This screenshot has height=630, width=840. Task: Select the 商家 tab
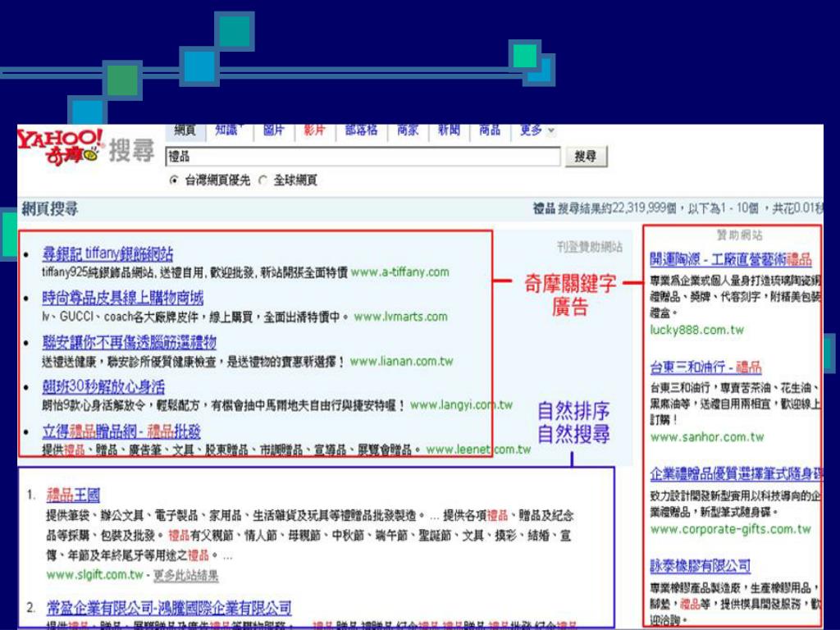[x=408, y=130]
